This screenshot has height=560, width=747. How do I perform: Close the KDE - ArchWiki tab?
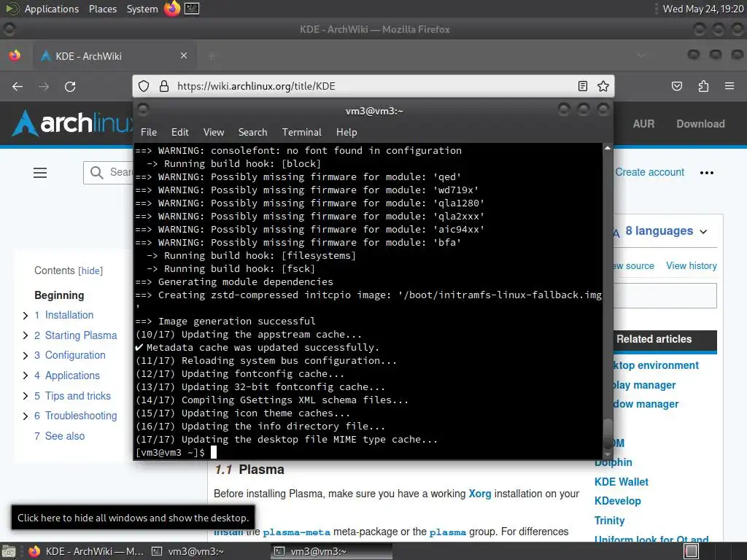[184, 55]
